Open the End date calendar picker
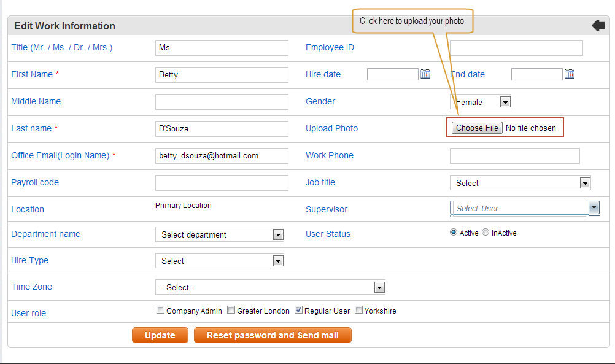This screenshot has height=364, width=615. tap(570, 74)
